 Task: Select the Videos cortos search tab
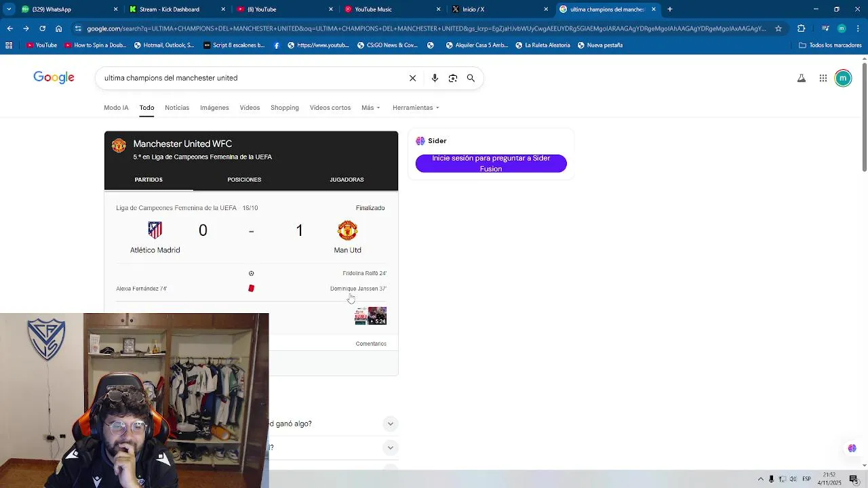330,108
